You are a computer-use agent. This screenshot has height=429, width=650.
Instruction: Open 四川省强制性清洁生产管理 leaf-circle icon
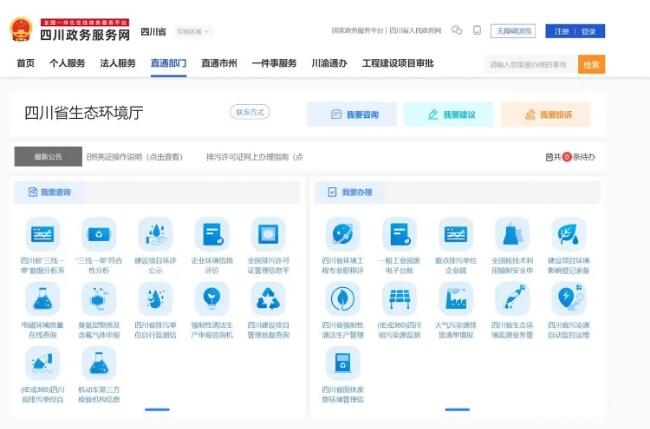click(x=343, y=299)
